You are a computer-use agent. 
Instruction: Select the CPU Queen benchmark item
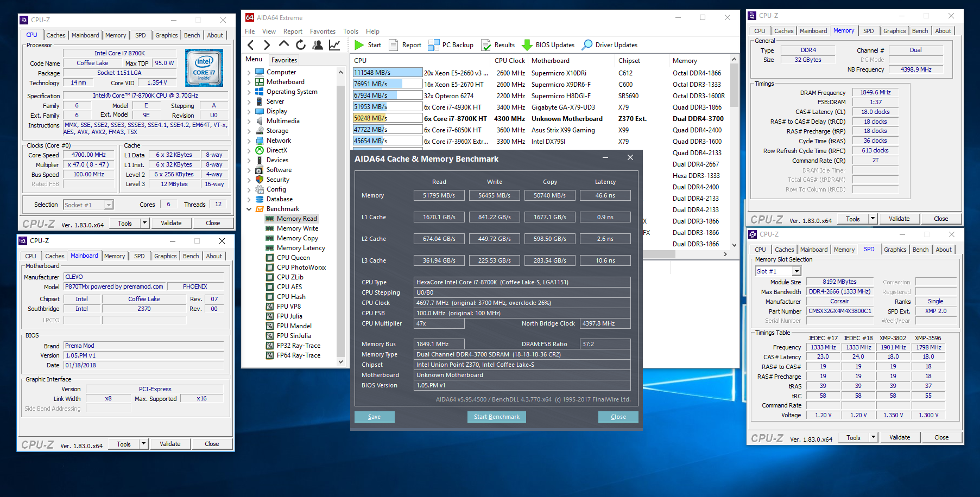coord(293,258)
